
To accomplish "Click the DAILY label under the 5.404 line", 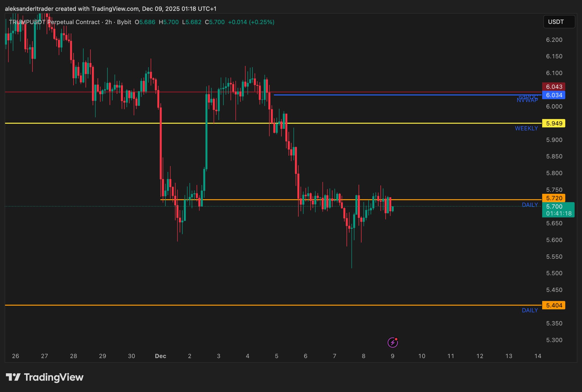I will click(530, 310).
